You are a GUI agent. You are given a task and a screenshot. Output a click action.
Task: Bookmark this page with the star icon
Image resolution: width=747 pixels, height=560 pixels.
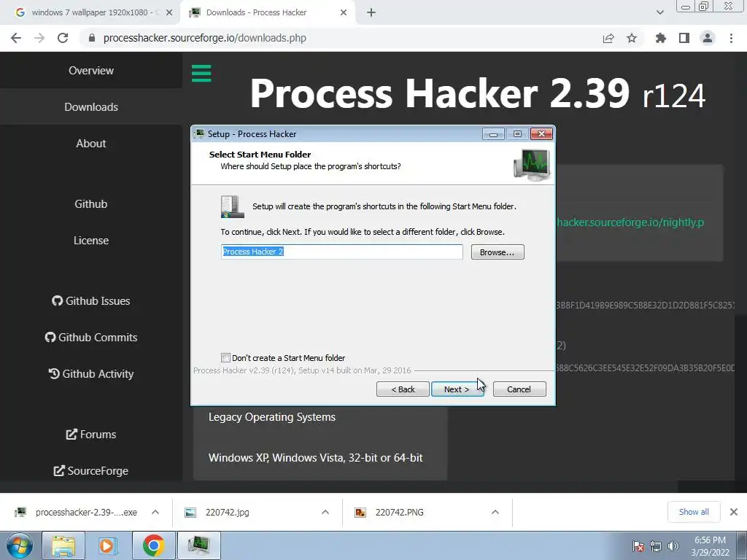632,38
